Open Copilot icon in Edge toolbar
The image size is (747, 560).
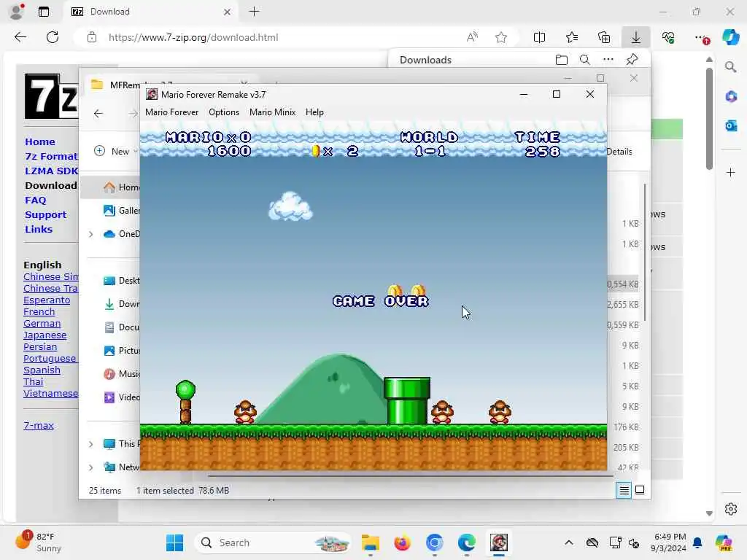(730, 37)
